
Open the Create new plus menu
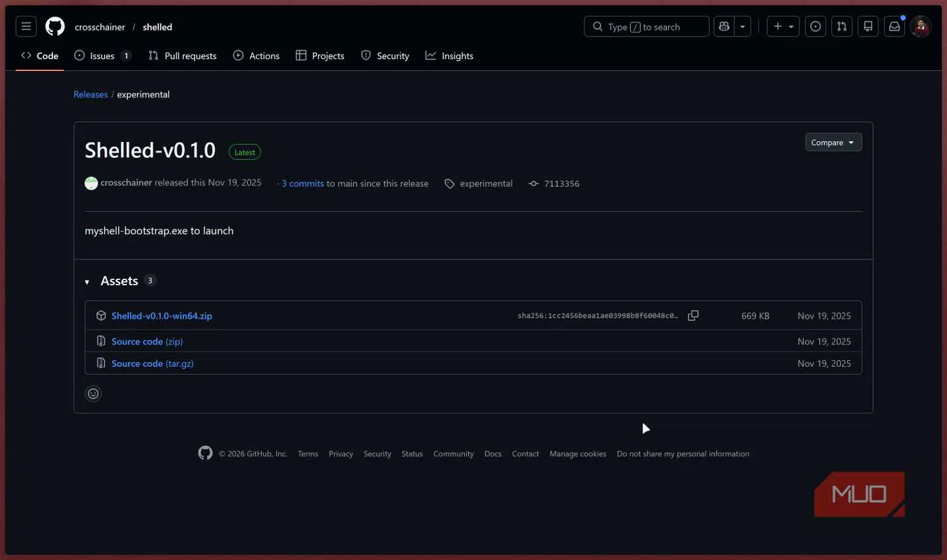[x=783, y=27]
